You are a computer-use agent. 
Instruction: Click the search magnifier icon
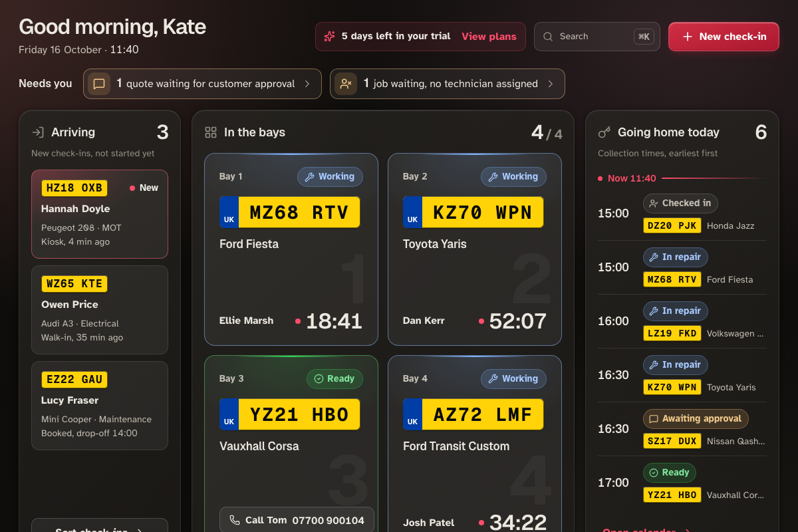548,37
